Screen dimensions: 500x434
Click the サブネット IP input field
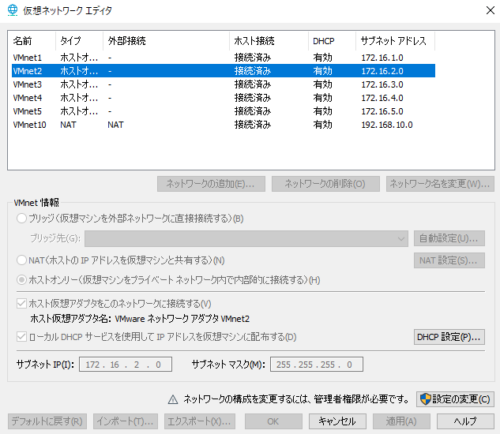pyautogui.click(x=126, y=364)
